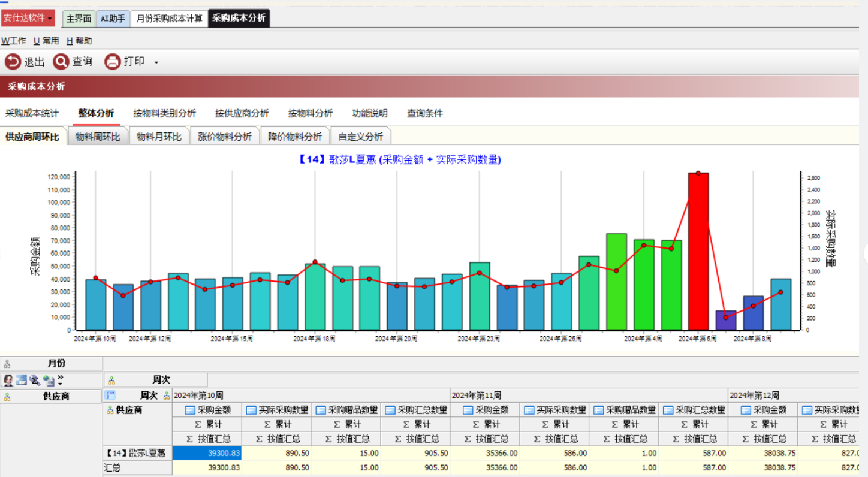The image size is (868, 477).
Task: Click the 查询 magnifier icon
Action: pos(61,62)
